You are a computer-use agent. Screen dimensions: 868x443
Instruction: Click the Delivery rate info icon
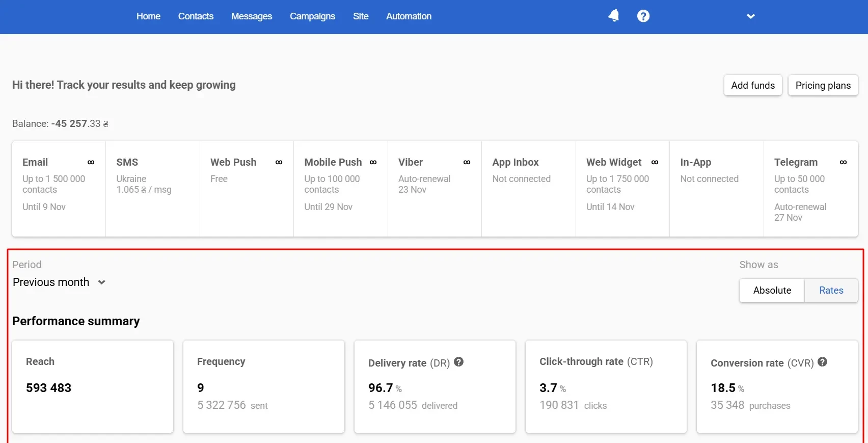click(458, 362)
